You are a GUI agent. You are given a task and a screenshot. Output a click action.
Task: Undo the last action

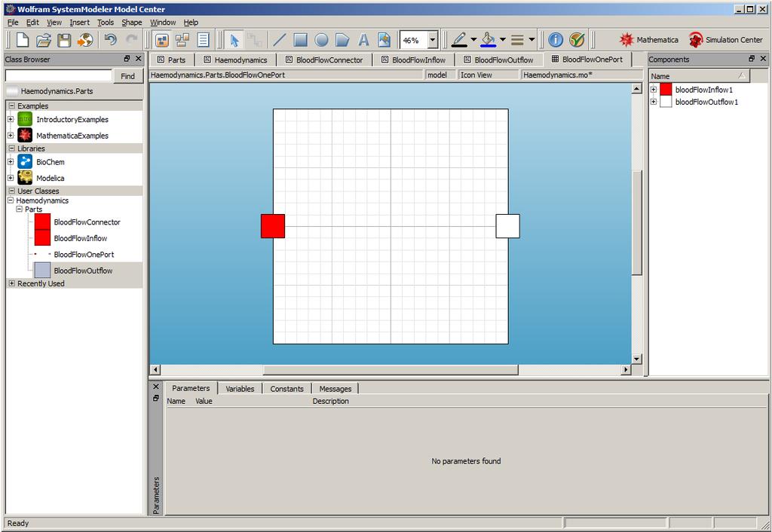(110, 40)
